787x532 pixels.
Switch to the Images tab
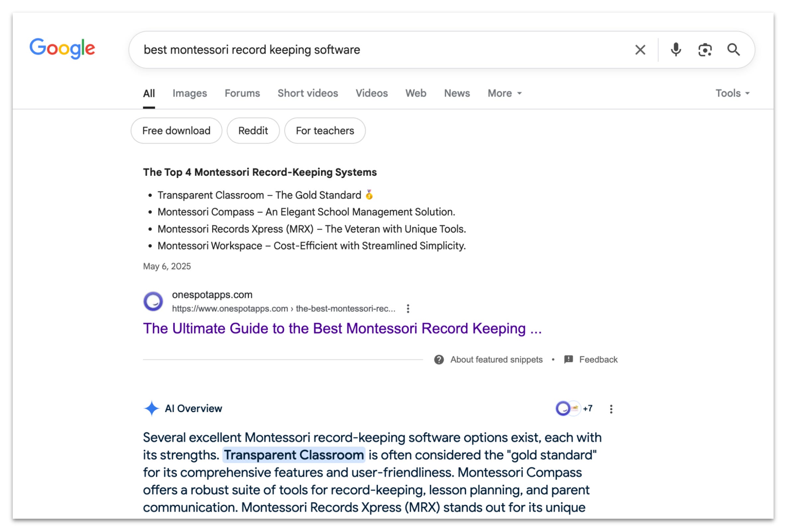tap(190, 93)
